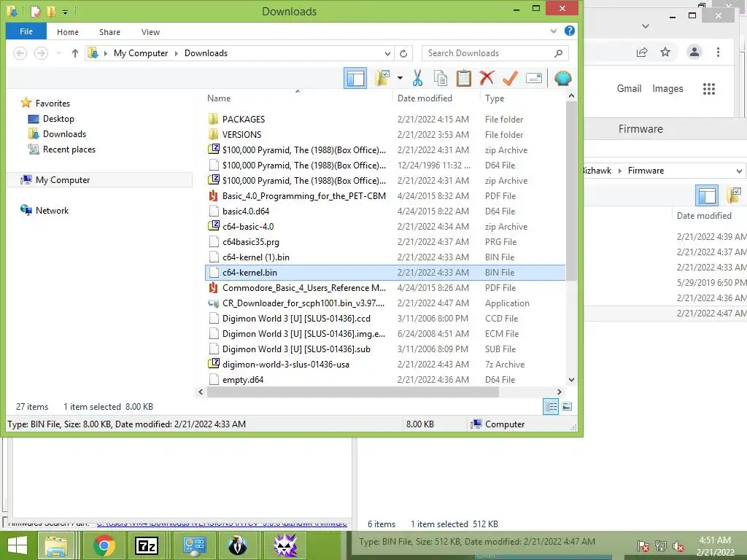Sort by the Name column header
Image resolution: width=747 pixels, height=560 pixels.
(219, 98)
